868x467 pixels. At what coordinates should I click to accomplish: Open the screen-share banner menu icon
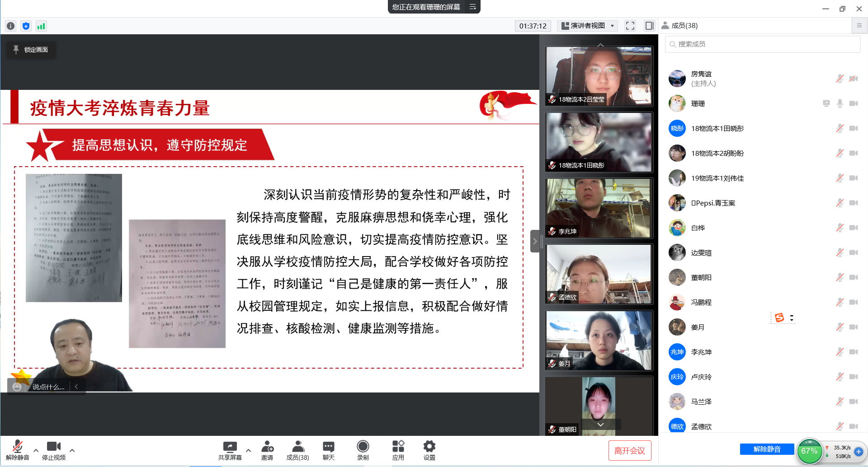pyautogui.click(x=472, y=7)
